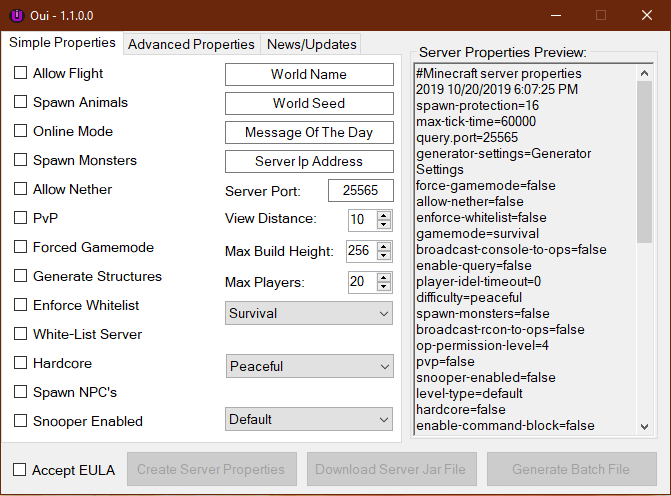The height and width of the screenshot is (496, 671).
Task: Click the query.port=25565 preview line
Action: [x=467, y=137]
